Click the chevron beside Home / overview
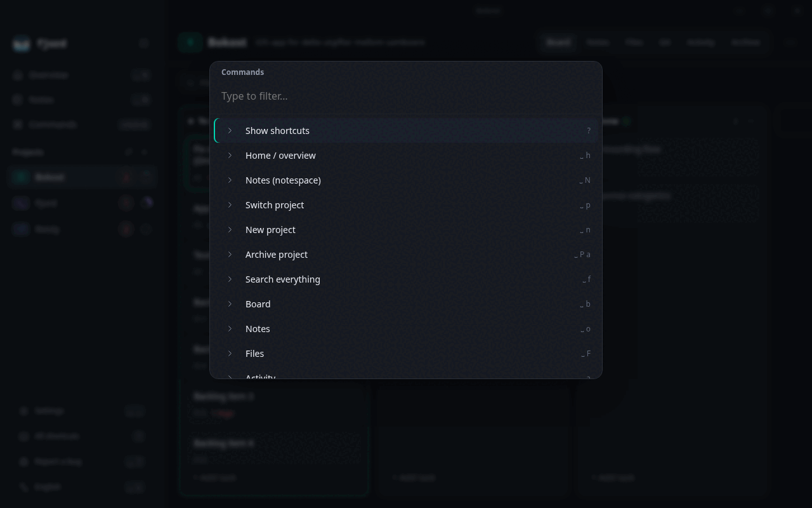The height and width of the screenshot is (508, 812). [230, 155]
